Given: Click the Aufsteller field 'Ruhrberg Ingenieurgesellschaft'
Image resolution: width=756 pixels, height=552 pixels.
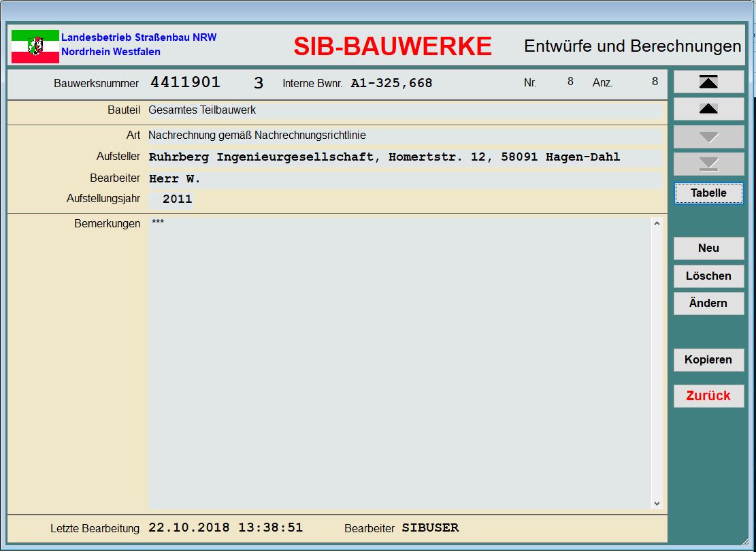Looking at the screenshot, I should [405, 157].
